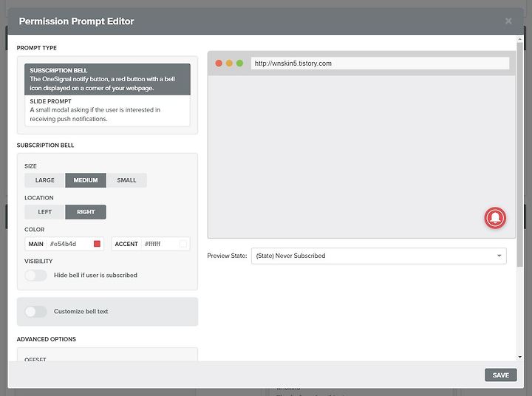Open the Preview State dropdown
The image size is (532, 396).
click(x=378, y=256)
